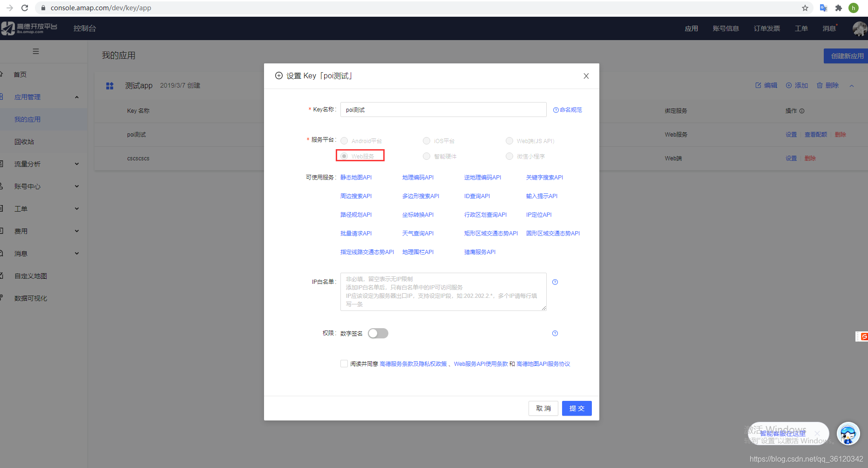
Task: Open the 高德地图API服务协议 link
Action: point(543,364)
